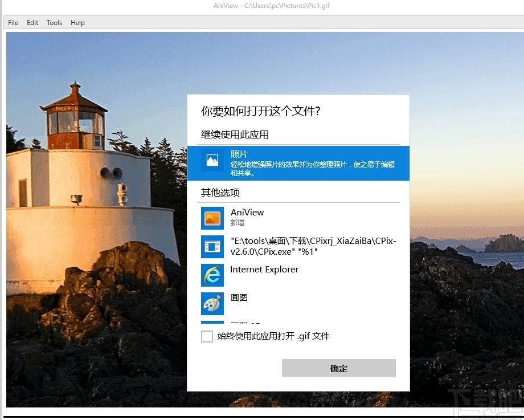Screen dimensions: 524x420
Task: Enable 始终使用此应用打开 .gif 文件 checkbox
Action: (207, 336)
